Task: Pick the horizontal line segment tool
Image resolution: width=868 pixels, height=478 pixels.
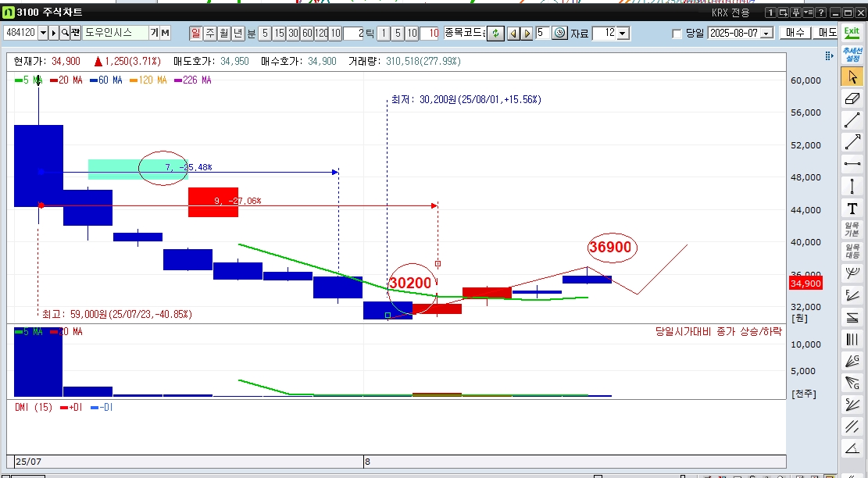Action: [x=852, y=164]
